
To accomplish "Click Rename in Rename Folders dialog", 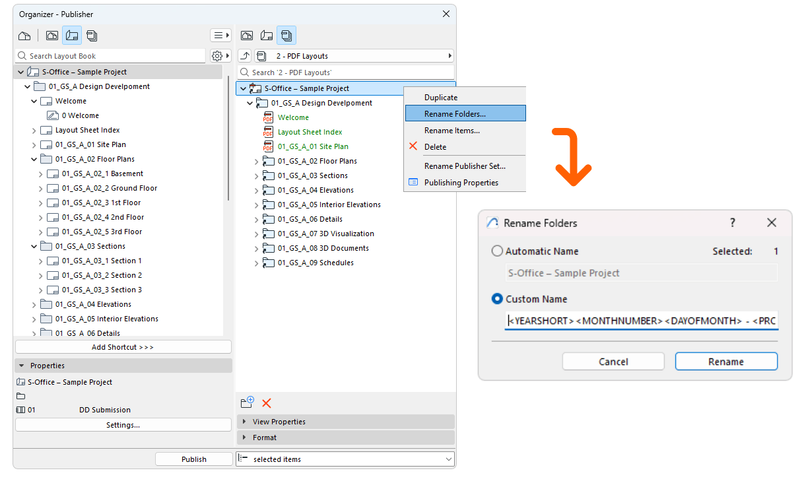I will pos(726,362).
